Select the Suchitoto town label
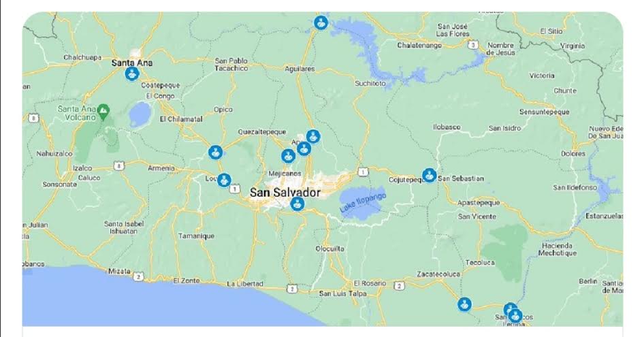644x337 pixels. (x=370, y=84)
